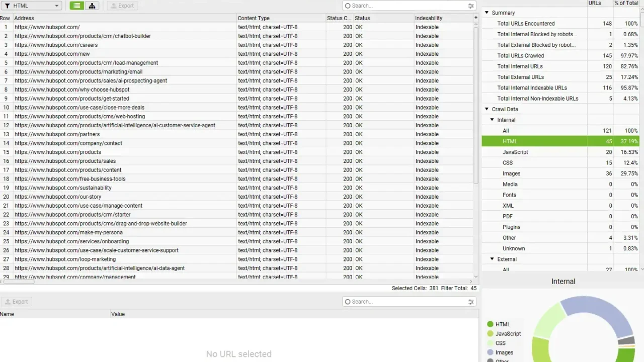Select the make-my-persona URL row
The height and width of the screenshot is (362, 644).
tap(236, 232)
